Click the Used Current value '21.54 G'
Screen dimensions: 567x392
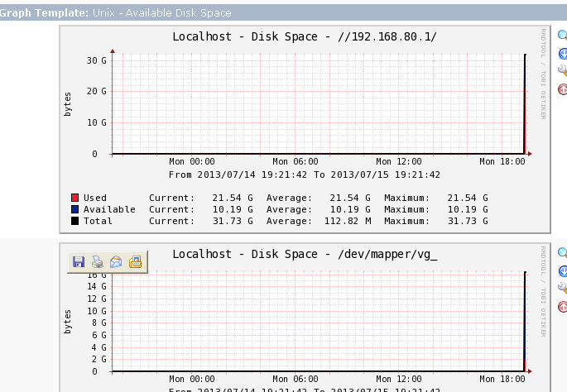[233, 198]
